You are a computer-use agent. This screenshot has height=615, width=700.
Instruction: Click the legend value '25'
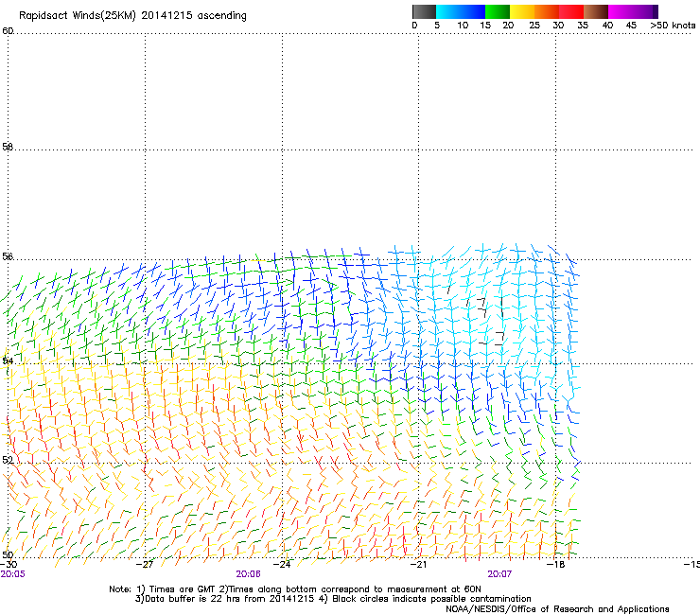[534, 26]
